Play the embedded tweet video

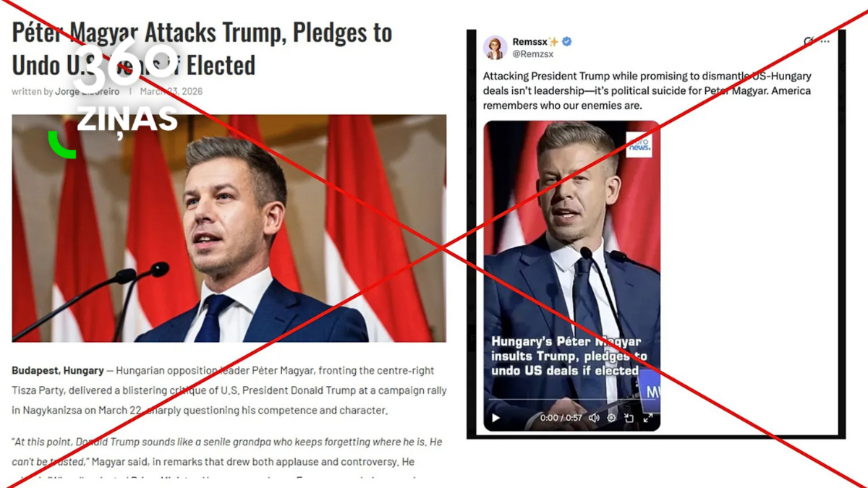495,418
